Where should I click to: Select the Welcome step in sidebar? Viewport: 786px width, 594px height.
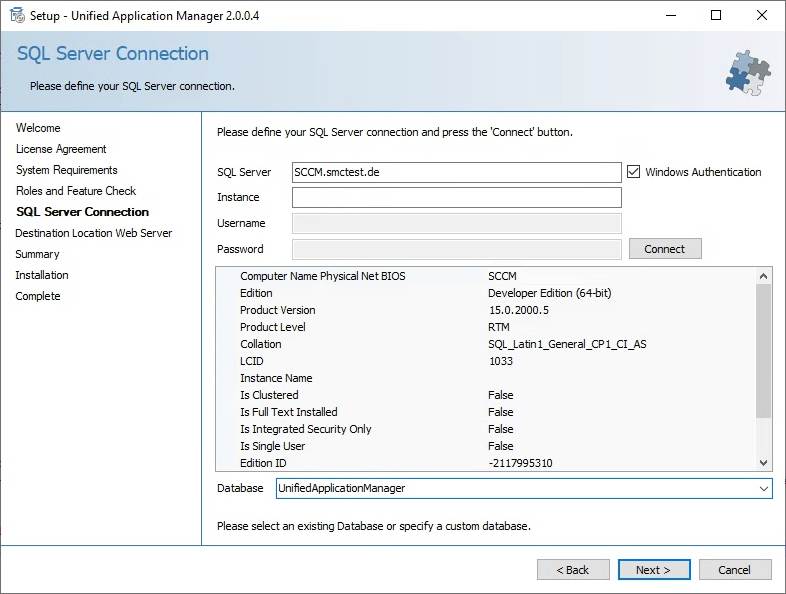38,128
